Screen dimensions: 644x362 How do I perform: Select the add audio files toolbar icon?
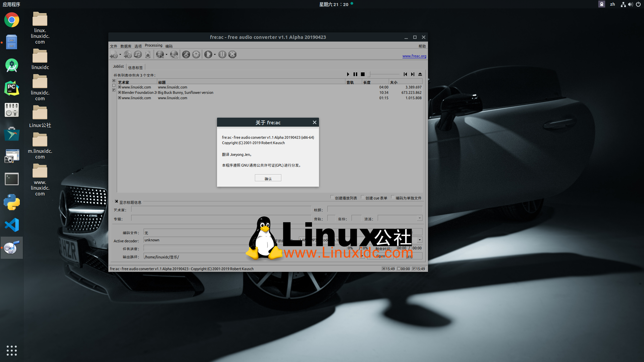coord(115,54)
